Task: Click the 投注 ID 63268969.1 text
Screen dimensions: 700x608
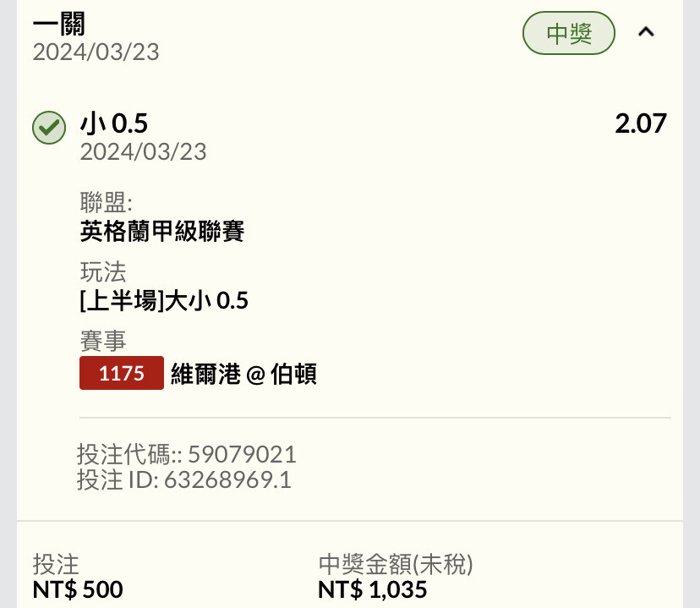Action: tap(184, 479)
